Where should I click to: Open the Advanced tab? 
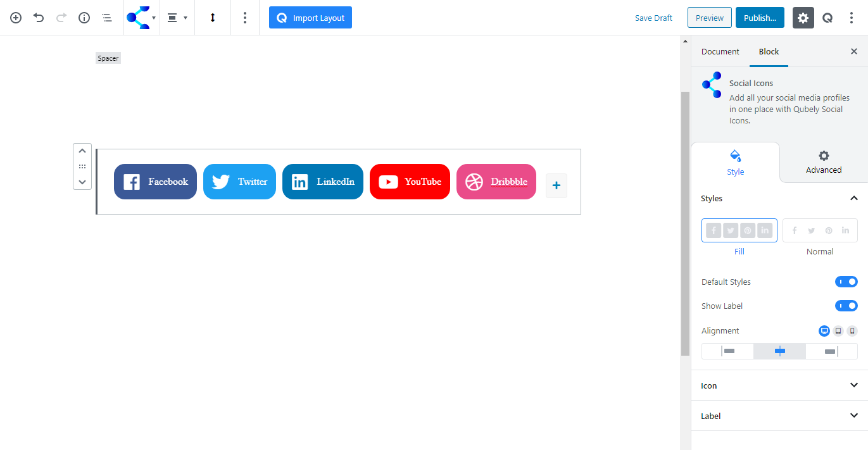pyautogui.click(x=824, y=163)
